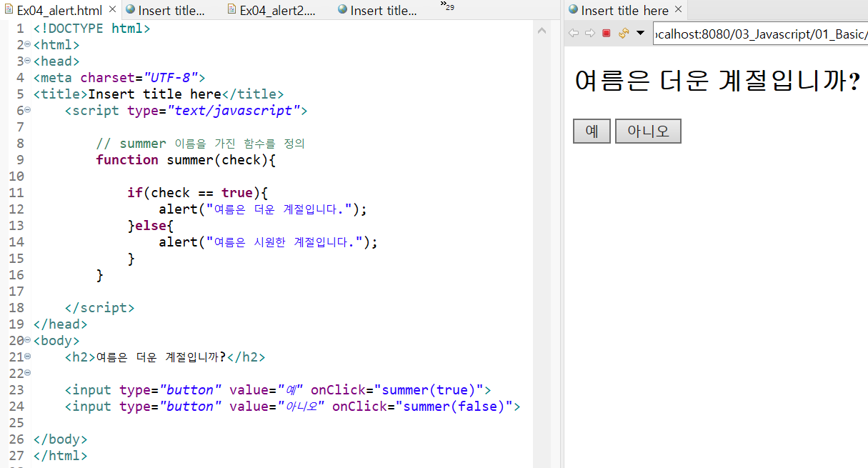Click the localhost URL address field
The image size is (868, 468).
(760, 35)
